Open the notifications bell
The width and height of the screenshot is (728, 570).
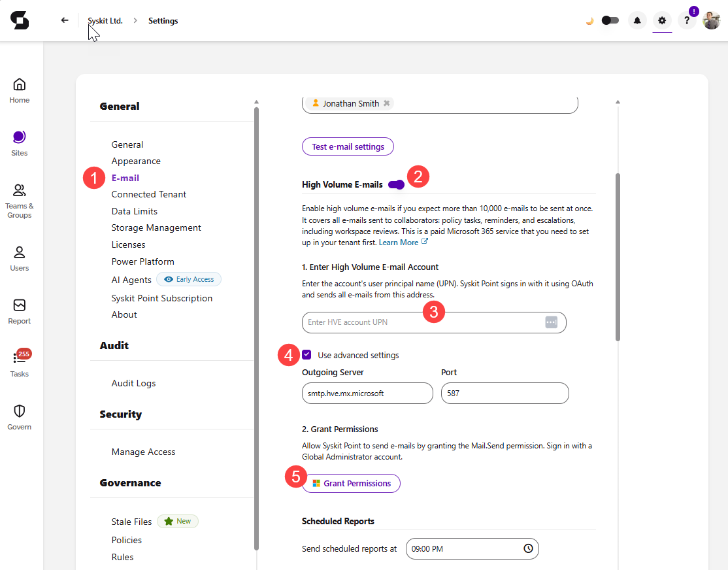[x=637, y=20]
